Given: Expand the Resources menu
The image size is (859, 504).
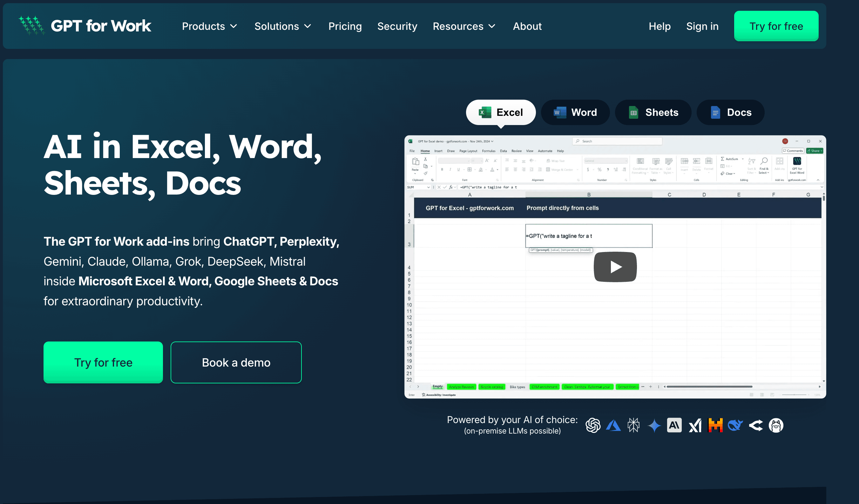Looking at the screenshot, I should pos(464,26).
